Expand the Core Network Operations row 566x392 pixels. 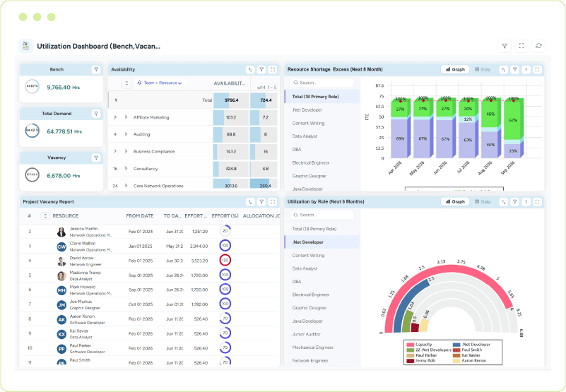click(x=126, y=186)
